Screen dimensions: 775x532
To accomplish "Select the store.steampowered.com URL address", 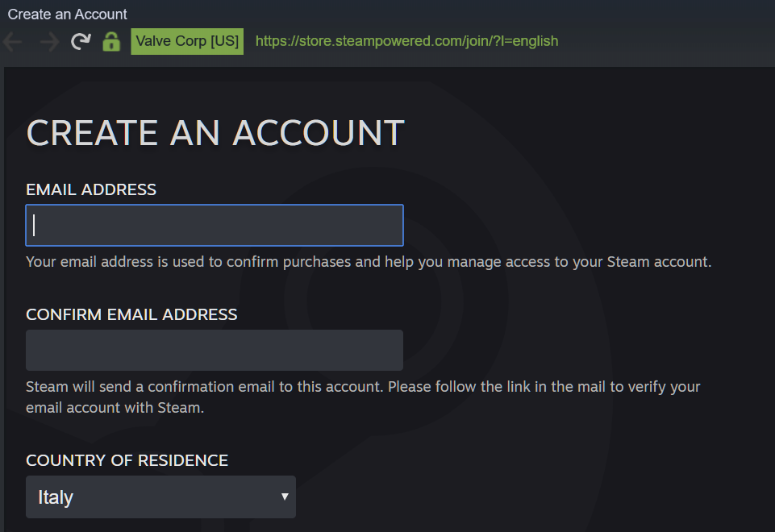I will click(x=406, y=41).
